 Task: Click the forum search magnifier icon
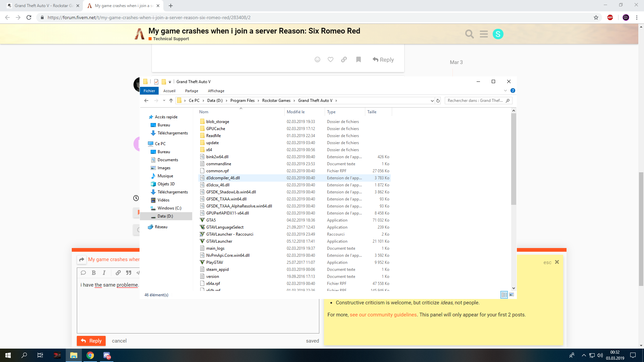(x=469, y=34)
